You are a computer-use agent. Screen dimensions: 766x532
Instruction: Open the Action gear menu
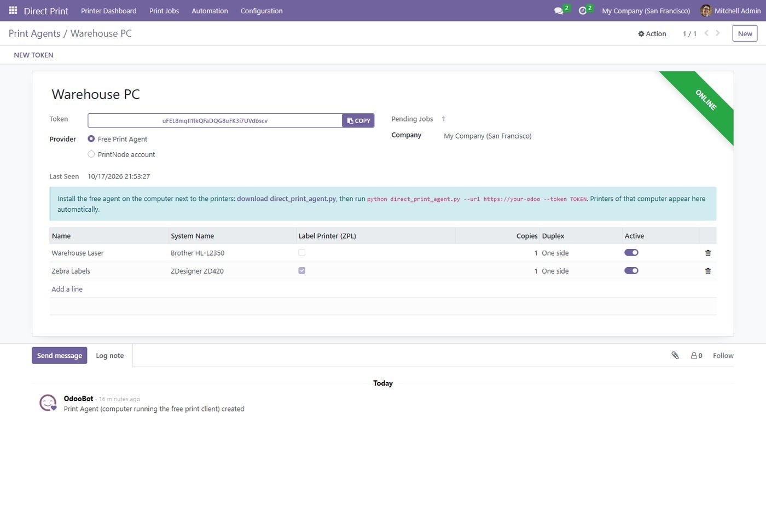652,33
